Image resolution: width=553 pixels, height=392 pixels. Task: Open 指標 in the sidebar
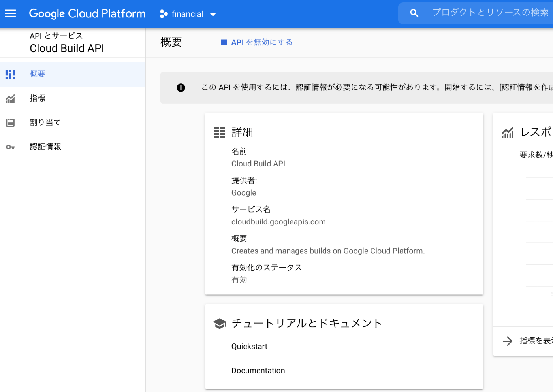click(x=73, y=98)
